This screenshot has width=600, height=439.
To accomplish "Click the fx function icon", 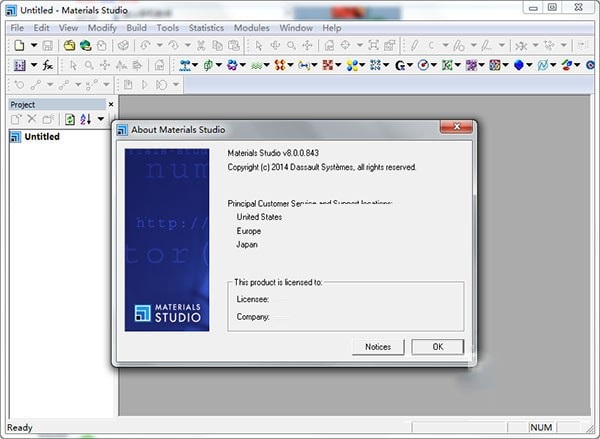I will (x=48, y=65).
